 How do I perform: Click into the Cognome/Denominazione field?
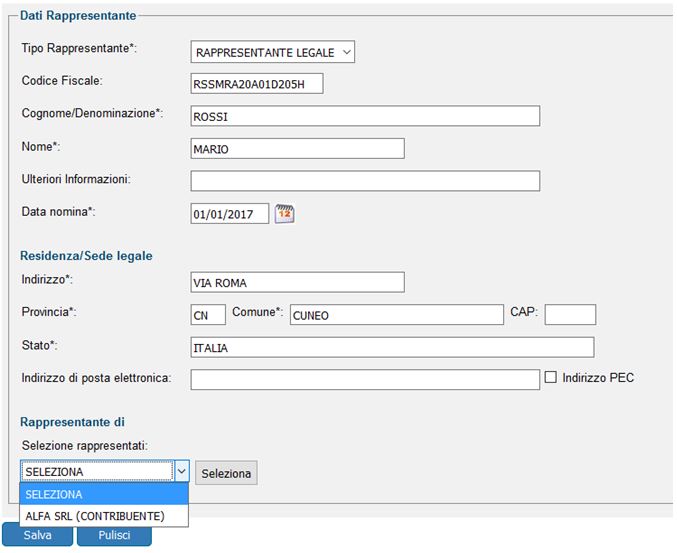click(x=365, y=116)
